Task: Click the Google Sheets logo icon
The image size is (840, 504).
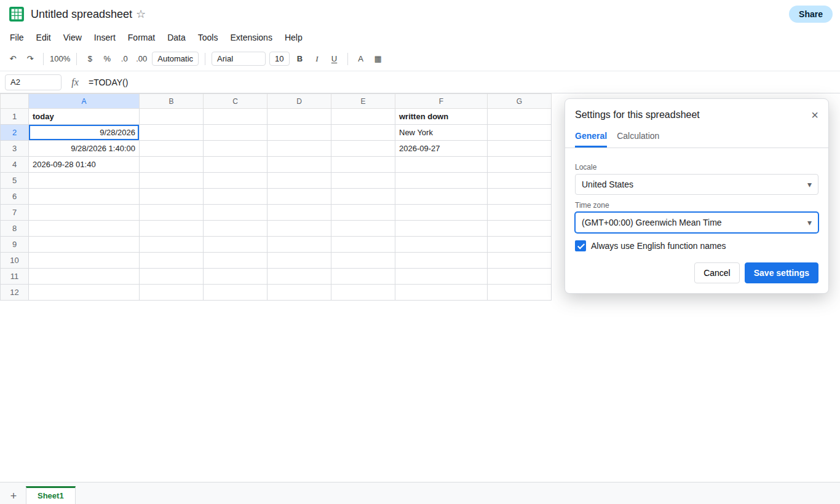Action: pos(17,14)
